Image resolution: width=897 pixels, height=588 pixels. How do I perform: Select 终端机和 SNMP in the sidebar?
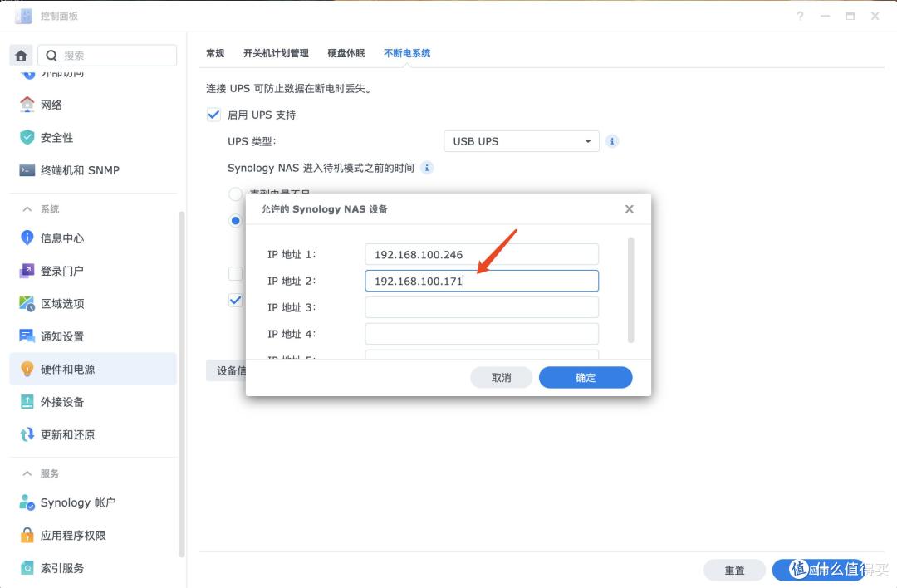93,170
